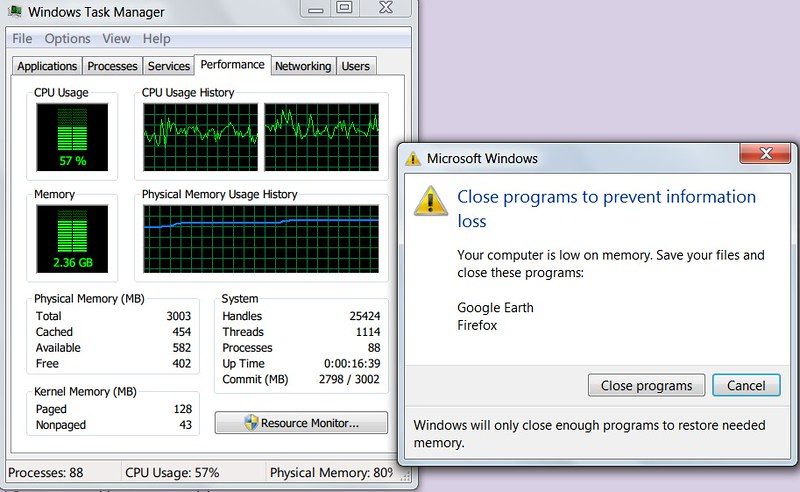Click the second CPU Usage History graph

click(x=321, y=137)
